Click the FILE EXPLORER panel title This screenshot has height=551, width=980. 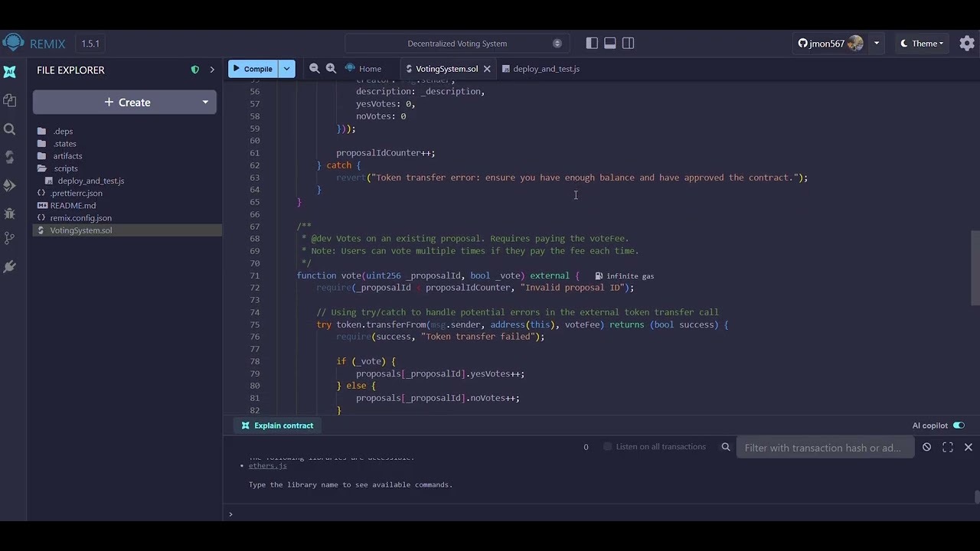tap(70, 70)
